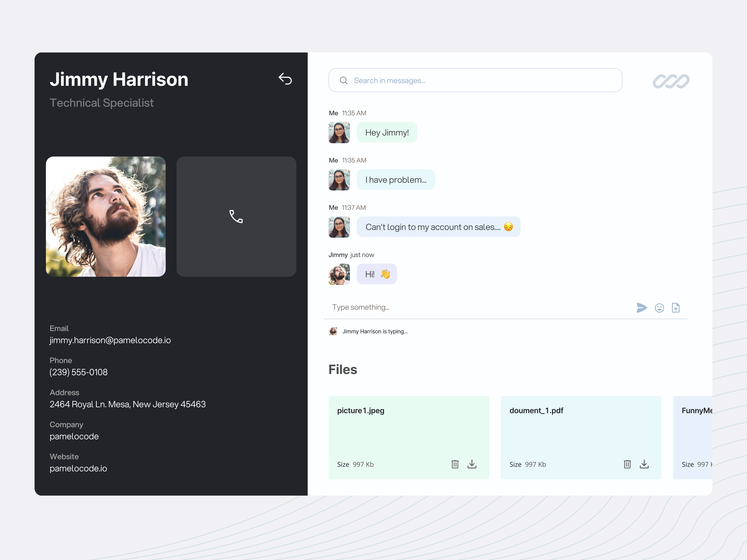Select the partially visible FunnyMe file card
This screenshot has height=560, width=747.
[x=693, y=437]
